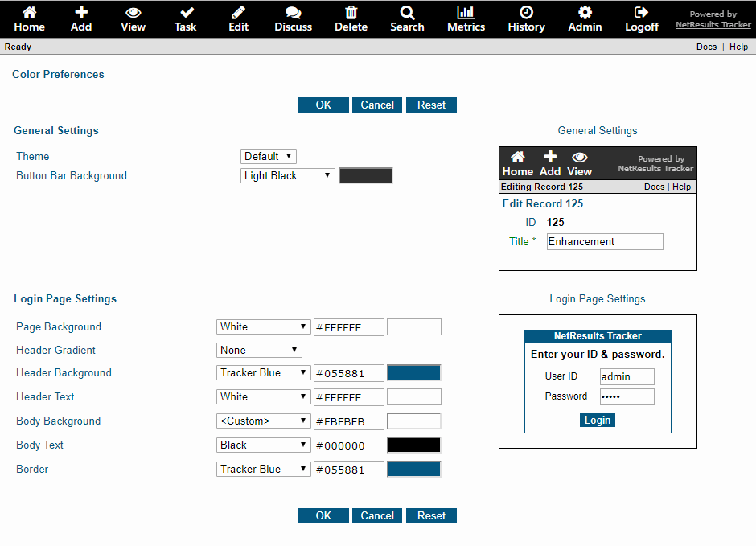This screenshot has width=756, height=546.
Task: Click the top Reset button
Action: [432, 105]
